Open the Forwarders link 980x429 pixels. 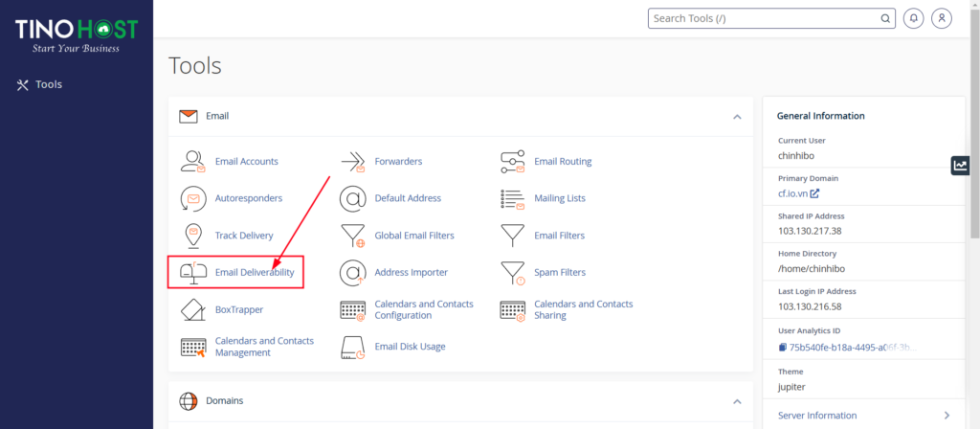[x=398, y=161]
